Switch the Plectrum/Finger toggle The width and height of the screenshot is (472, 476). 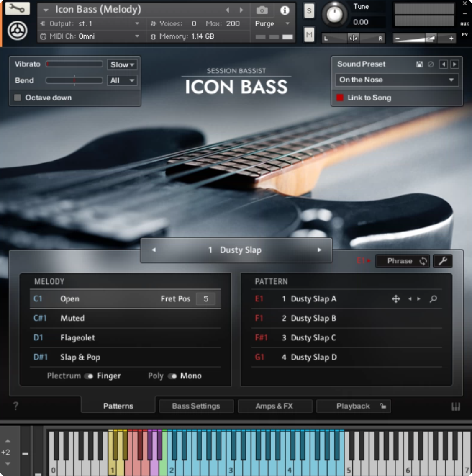89,376
